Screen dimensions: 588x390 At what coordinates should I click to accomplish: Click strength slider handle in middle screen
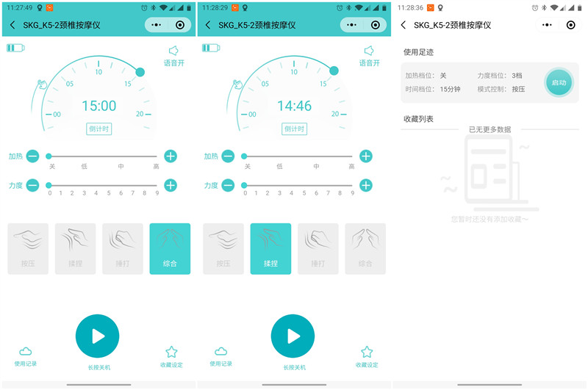click(x=244, y=185)
